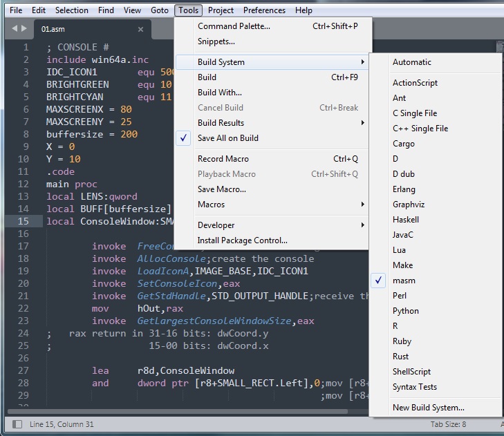This screenshot has width=504, height=436.
Task: Click Command Palette... entry
Action: 234,26
